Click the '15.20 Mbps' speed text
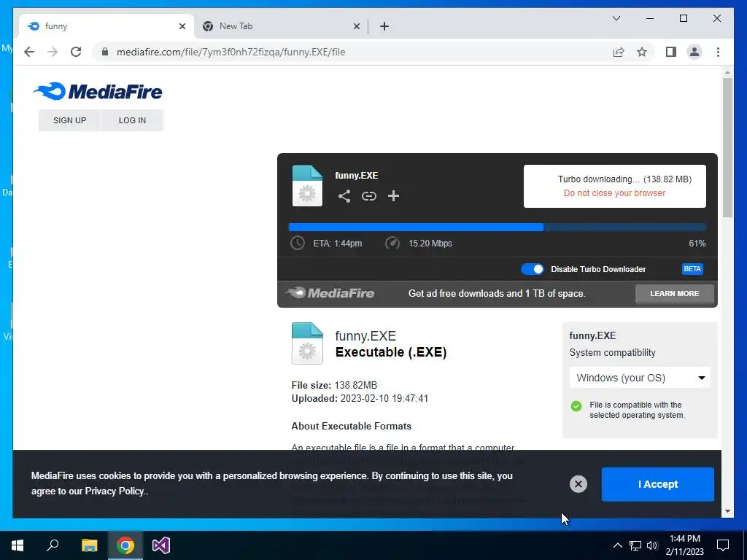The width and height of the screenshot is (747, 560). [430, 244]
